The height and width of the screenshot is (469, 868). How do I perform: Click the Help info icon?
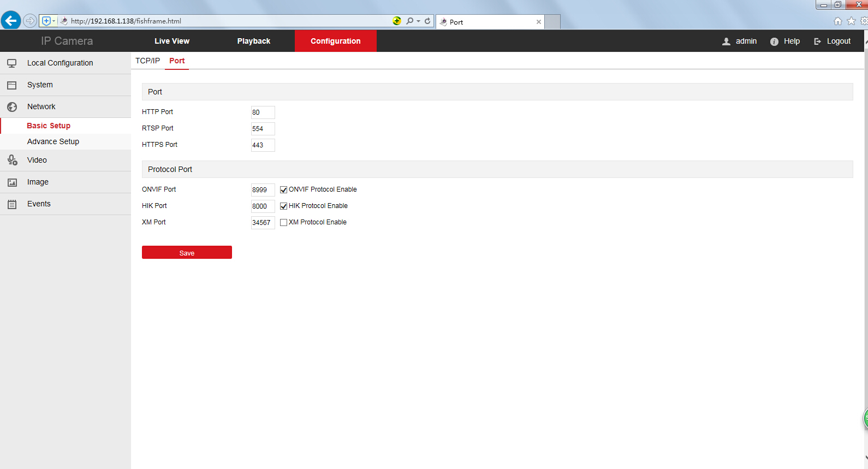774,41
